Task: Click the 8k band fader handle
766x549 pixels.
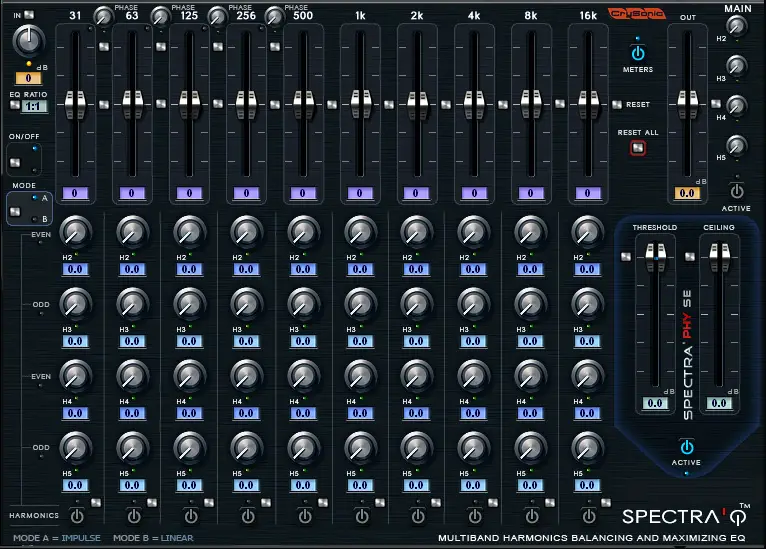Action: coord(532,105)
